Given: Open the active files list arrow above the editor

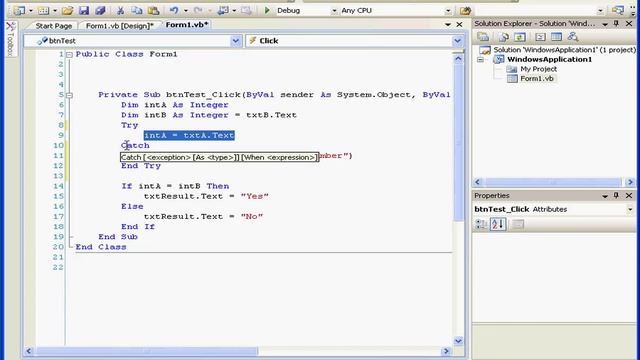Looking at the screenshot, I should pyautogui.click(x=448, y=25).
